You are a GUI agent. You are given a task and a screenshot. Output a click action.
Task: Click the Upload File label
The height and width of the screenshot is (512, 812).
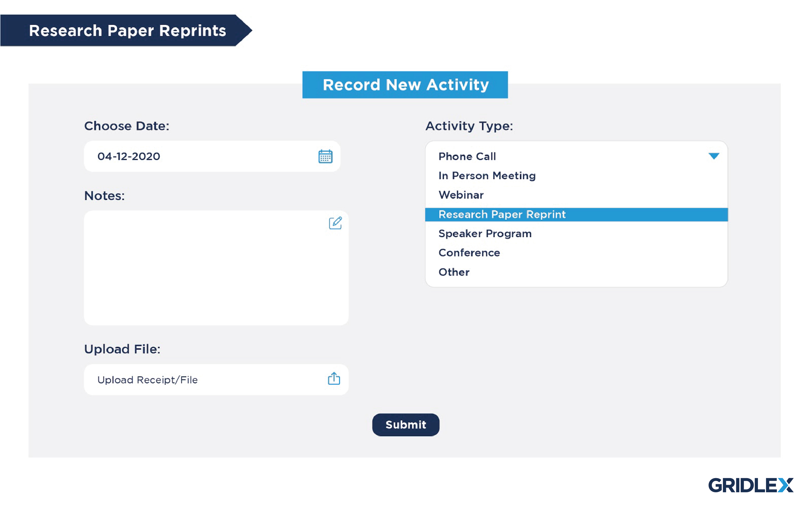tap(122, 349)
